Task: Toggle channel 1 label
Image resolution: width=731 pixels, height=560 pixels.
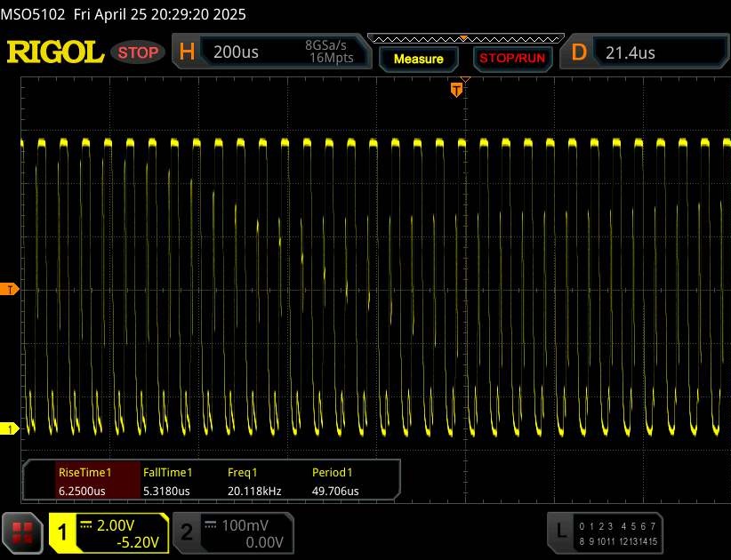Action: click(62, 532)
